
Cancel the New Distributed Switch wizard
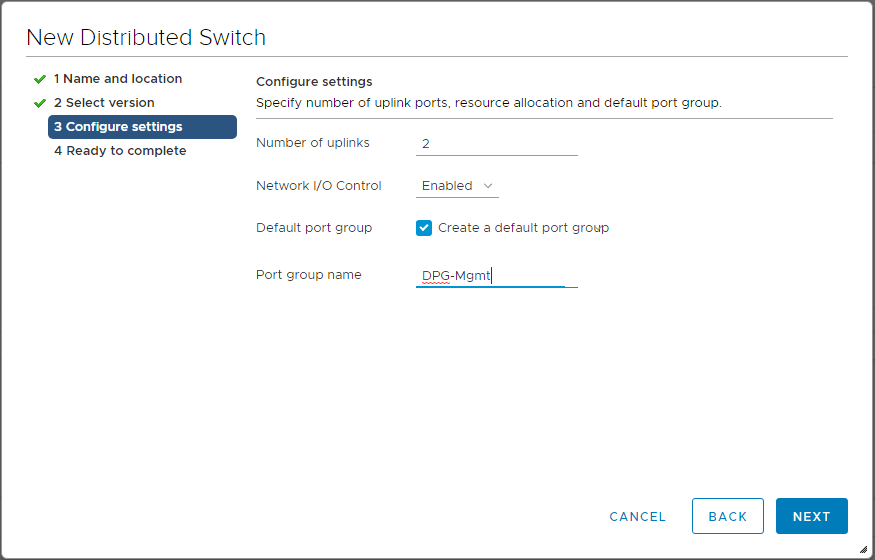click(x=637, y=516)
